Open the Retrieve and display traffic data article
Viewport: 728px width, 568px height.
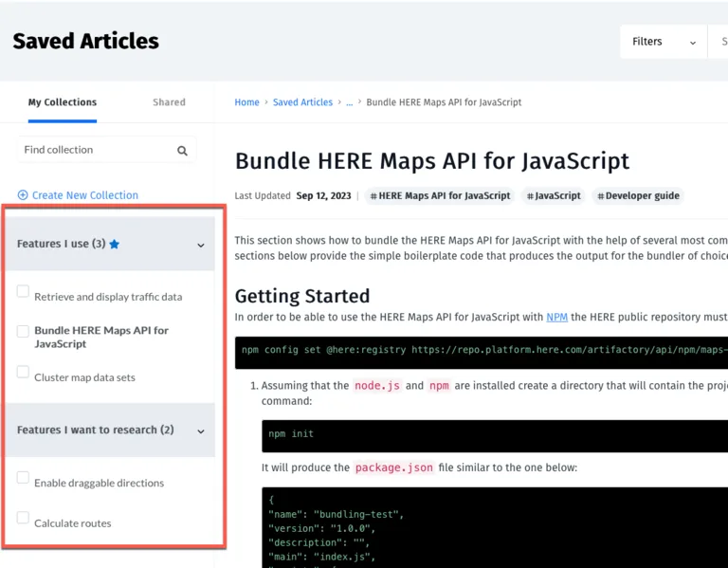[x=108, y=297]
